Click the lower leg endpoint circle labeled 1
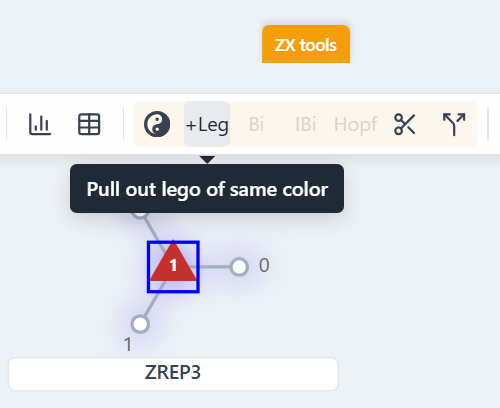 (x=140, y=324)
